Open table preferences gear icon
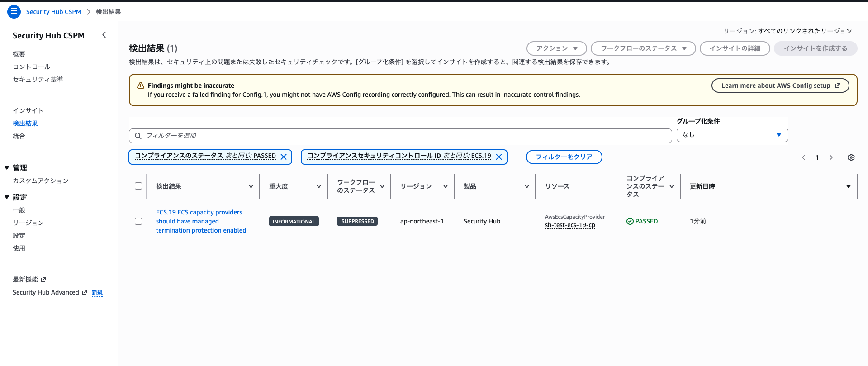This screenshot has height=366, width=868. coord(851,157)
